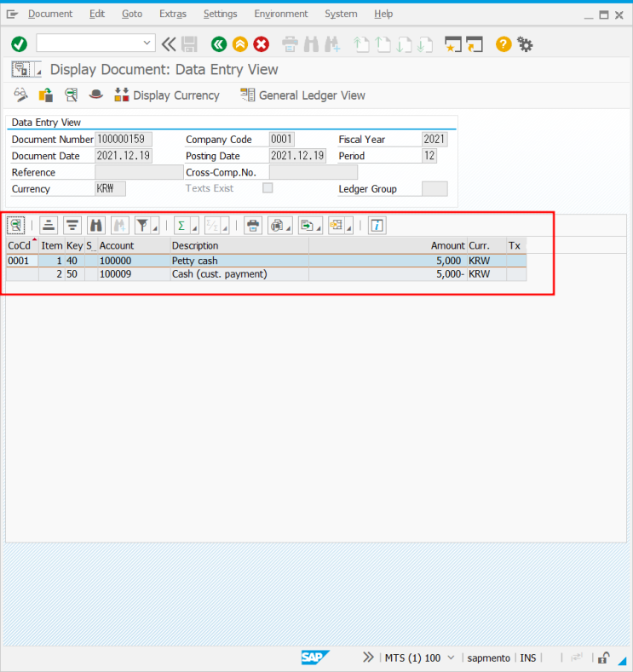
Task: Click the Display Currency button
Action: (167, 95)
